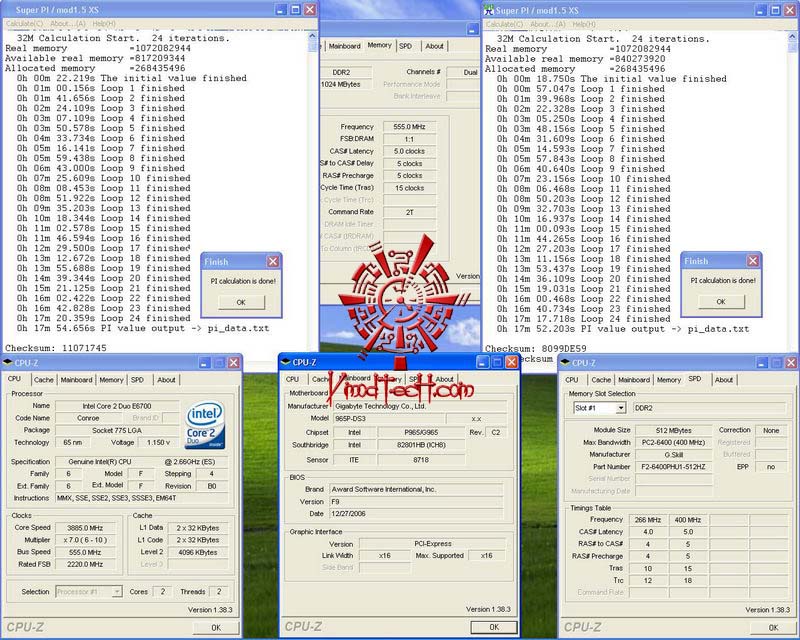Click OK in left CPU-Z window
The height and width of the screenshot is (640, 800).
point(216,628)
